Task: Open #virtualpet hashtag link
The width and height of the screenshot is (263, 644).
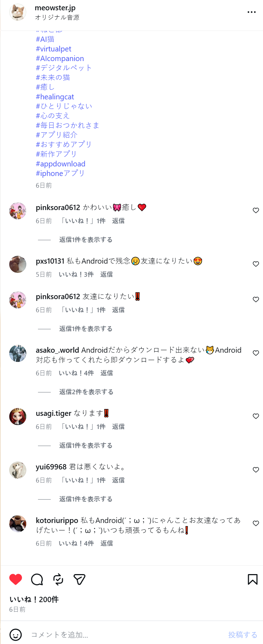Action: point(54,49)
